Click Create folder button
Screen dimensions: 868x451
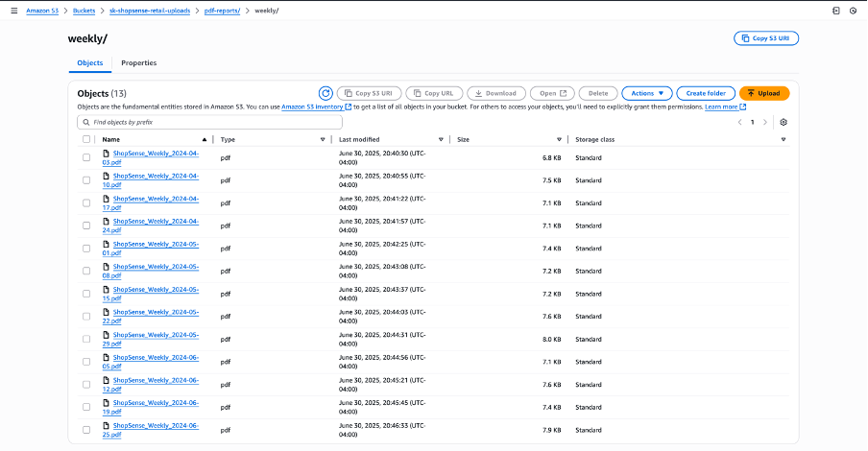pos(706,93)
